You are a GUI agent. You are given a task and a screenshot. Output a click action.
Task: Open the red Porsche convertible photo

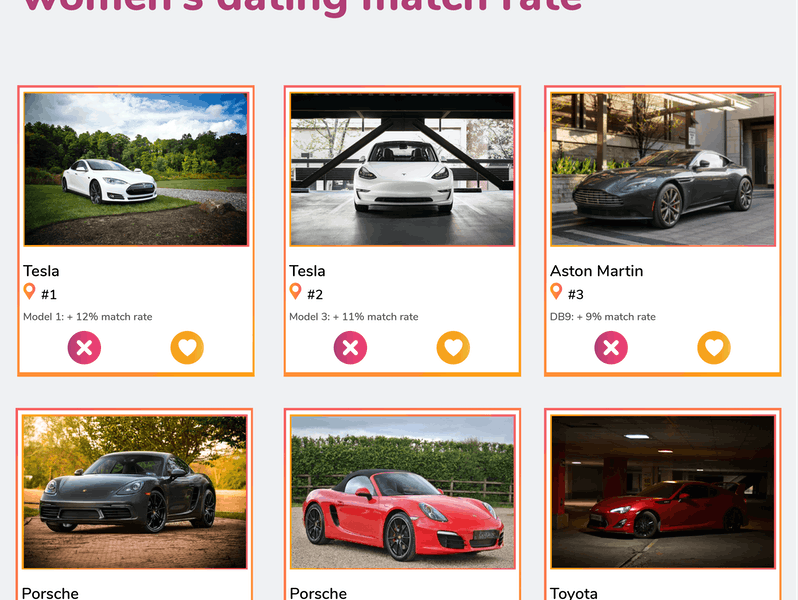(x=402, y=492)
